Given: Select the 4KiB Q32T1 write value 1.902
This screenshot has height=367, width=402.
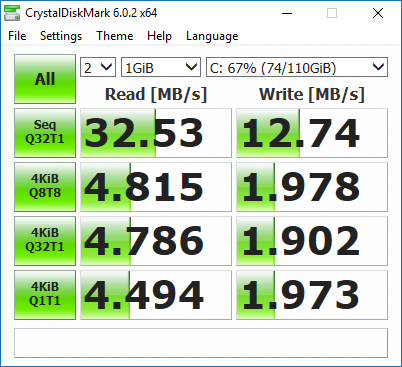Looking at the screenshot, I should click(x=312, y=241).
